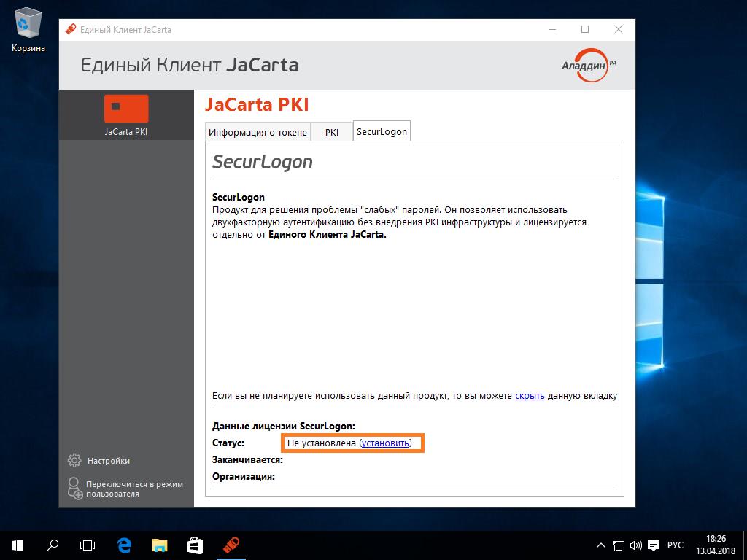Open the Настройки gear icon
The width and height of the screenshot is (747, 560).
(74, 461)
